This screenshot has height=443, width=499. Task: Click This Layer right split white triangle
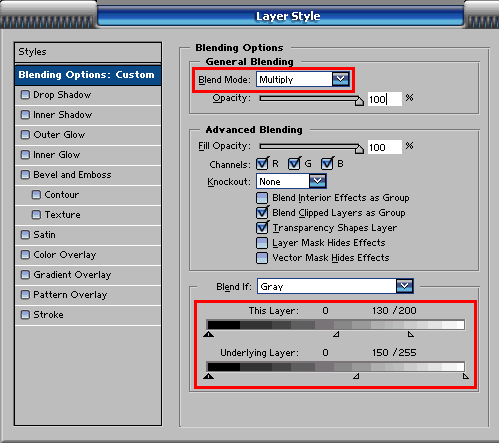click(x=411, y=334)
